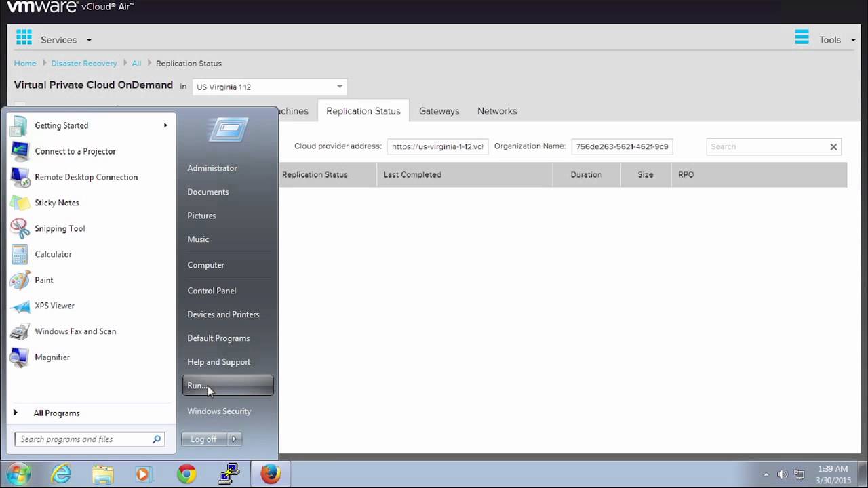This screenshot has height=488, width=868.
Task: Open Internet Explorer from taskbar
Action: (62, 474)
